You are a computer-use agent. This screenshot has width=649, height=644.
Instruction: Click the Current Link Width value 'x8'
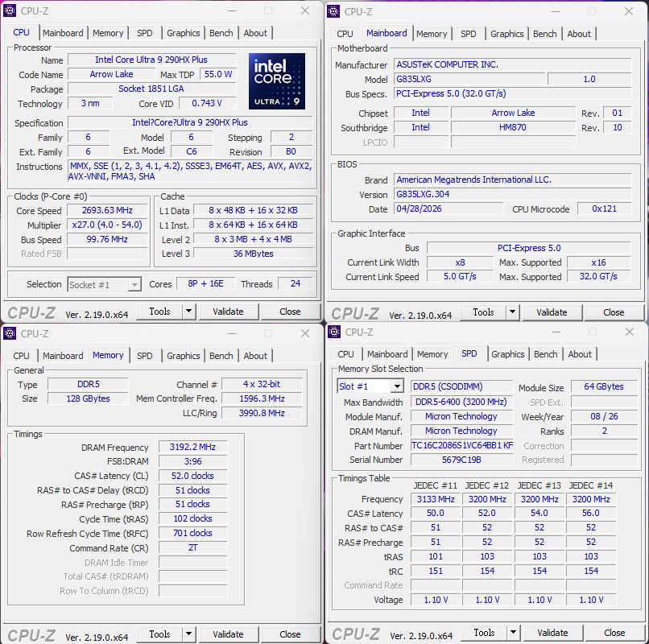[460, 262]
